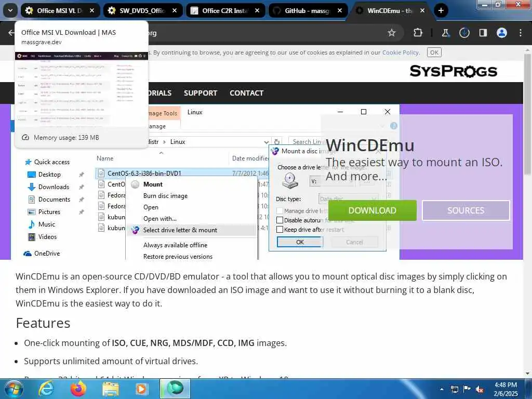Show hidden system tray icons arrow
The image size is (532, 399).
coord(442,389)
